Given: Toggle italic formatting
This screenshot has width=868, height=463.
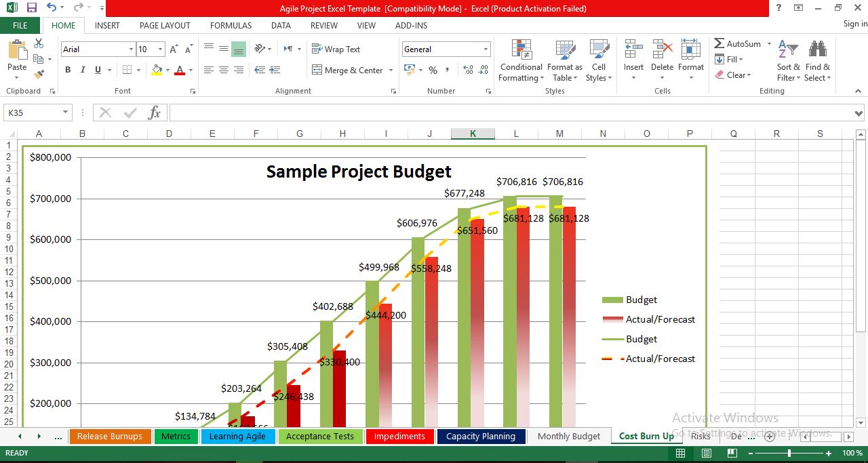Looking at the screenshot, I should (x=82, y=70).
